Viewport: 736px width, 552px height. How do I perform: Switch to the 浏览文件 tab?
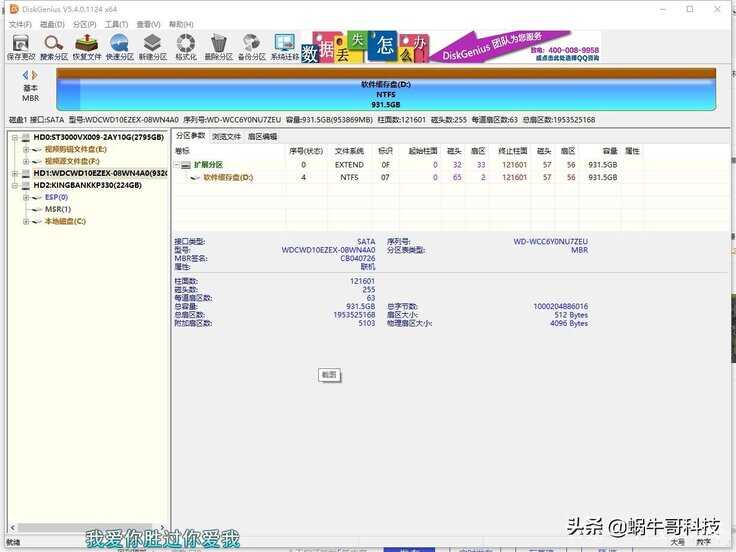pos(226,137)
